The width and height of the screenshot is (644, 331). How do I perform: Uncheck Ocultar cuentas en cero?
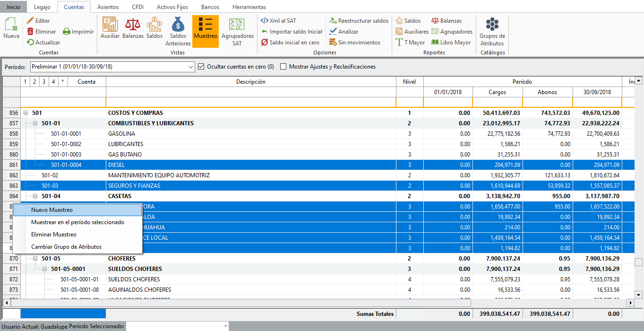coord(201,67)
